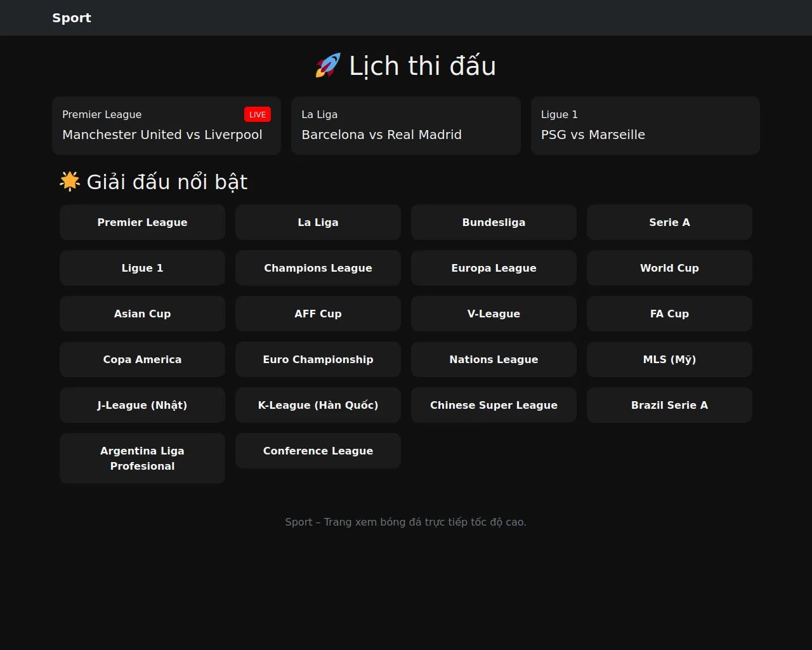The image size is (812, 650).
Task: Click the Premier League tournament button
Action: (142, 222)
